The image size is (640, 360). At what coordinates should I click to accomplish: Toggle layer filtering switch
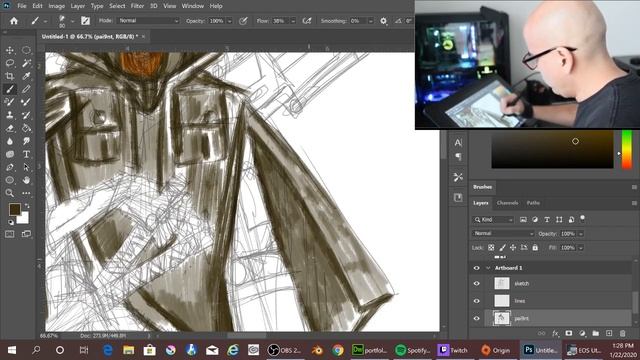[x=582, y=218]
